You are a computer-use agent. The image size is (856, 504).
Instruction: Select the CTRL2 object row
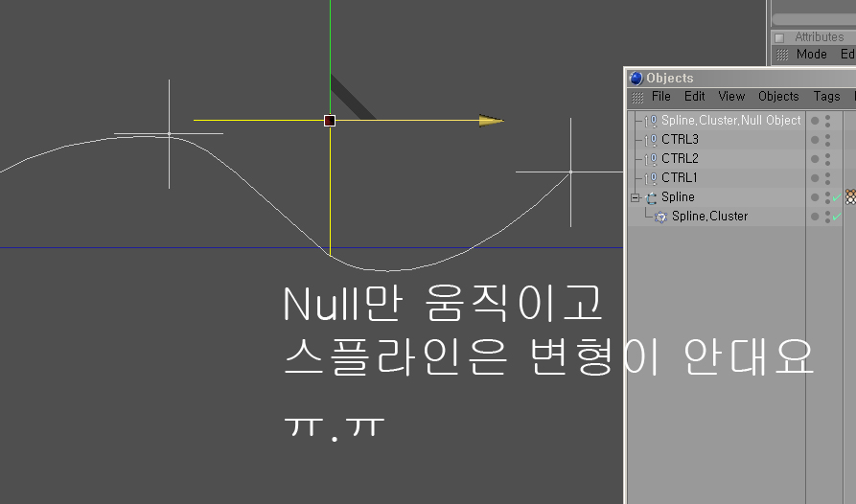coord(680,159)
